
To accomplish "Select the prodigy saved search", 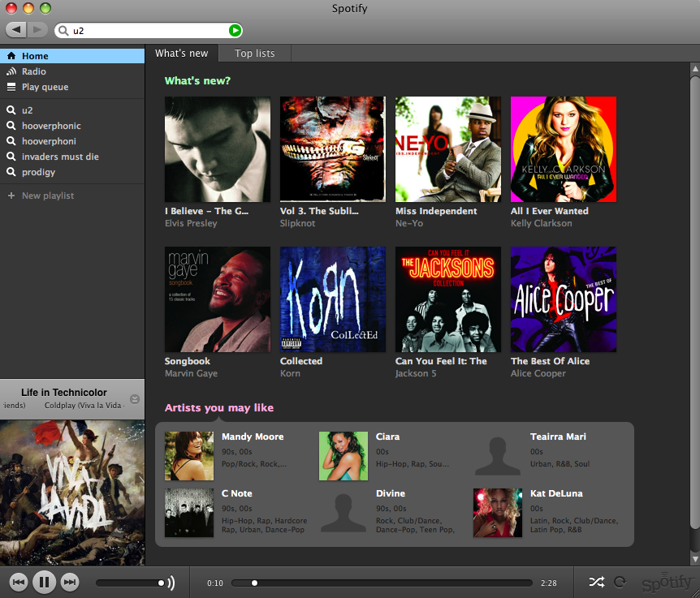I will click(72, 172).
